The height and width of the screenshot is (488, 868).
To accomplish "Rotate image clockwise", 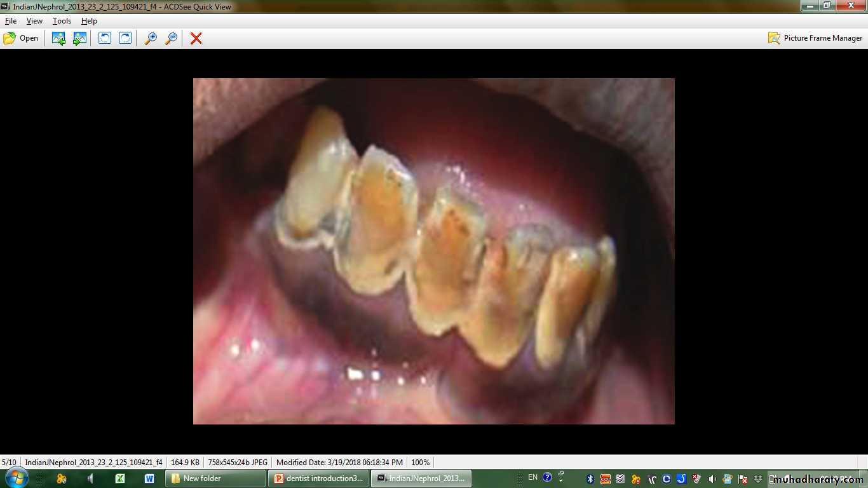I will 126,38.
